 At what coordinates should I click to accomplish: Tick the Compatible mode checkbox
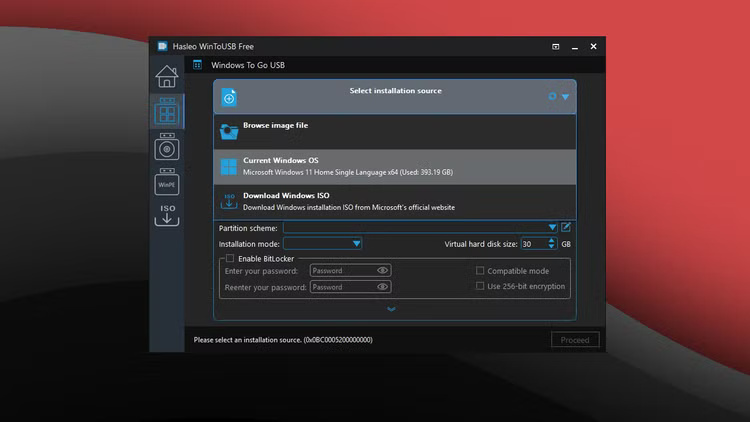(480, 271)
